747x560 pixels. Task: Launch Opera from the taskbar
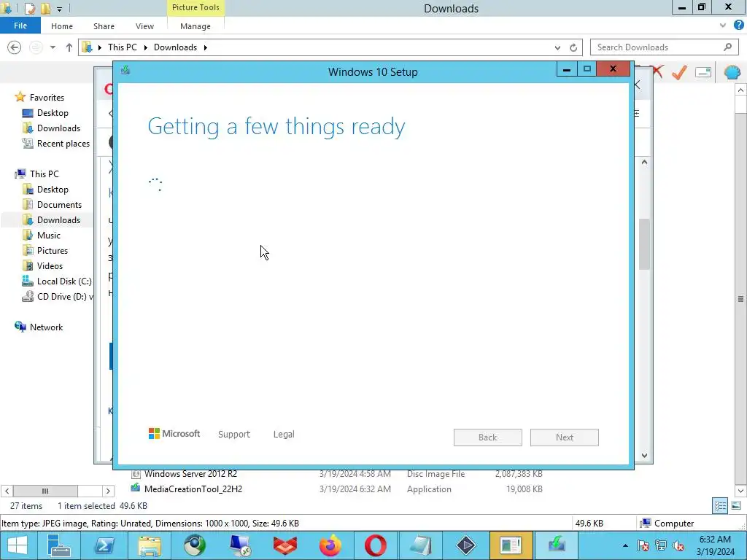pyautogui.click(x=376, y=545)
